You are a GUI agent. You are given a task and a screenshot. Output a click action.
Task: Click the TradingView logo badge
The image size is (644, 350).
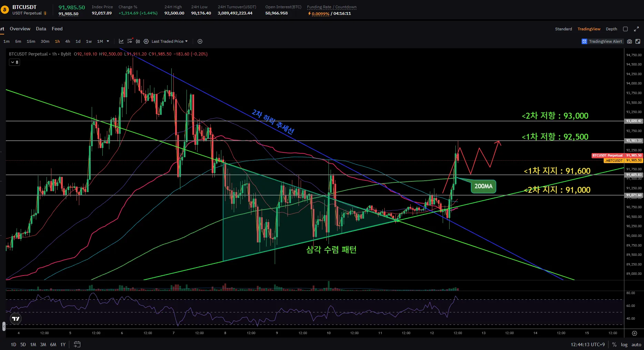tap(16, 319)
